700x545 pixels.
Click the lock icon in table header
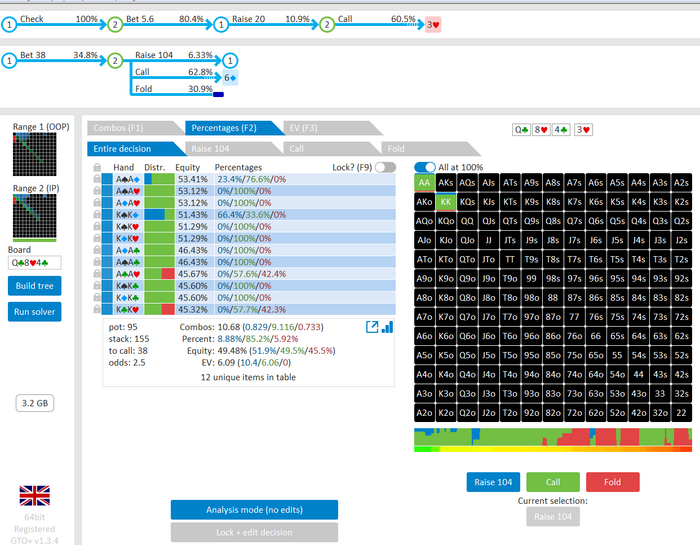(97, 167)
